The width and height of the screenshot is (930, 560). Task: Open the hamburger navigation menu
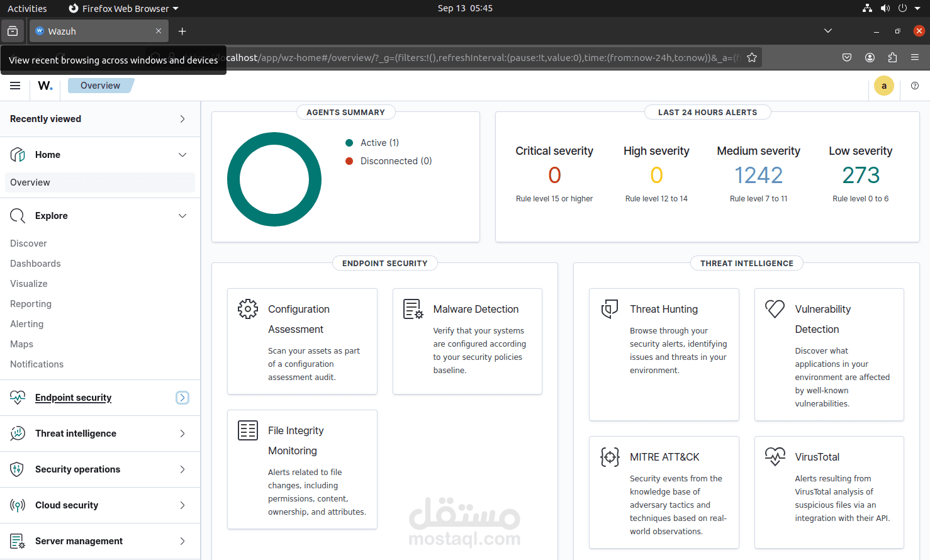[x=15, y=86]
